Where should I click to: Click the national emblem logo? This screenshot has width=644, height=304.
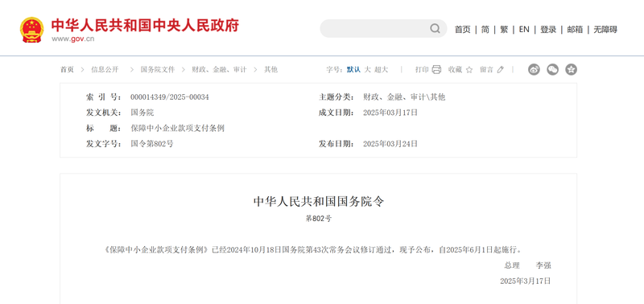tap(31, 30)
